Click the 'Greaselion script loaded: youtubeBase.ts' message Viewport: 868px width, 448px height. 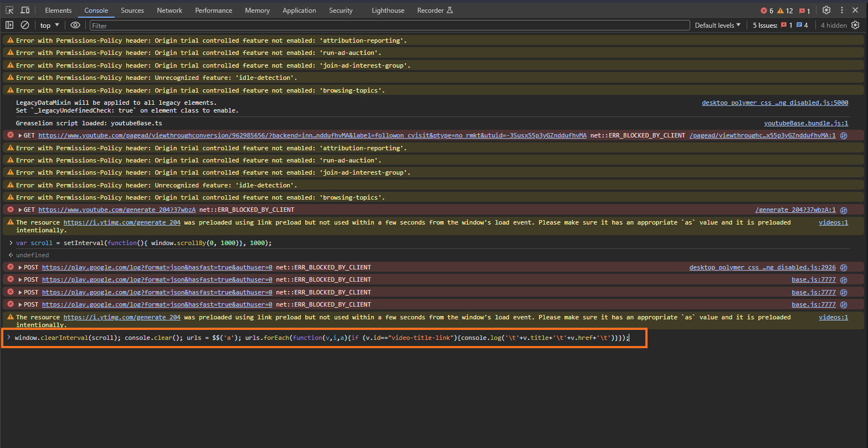pos(89,124)
